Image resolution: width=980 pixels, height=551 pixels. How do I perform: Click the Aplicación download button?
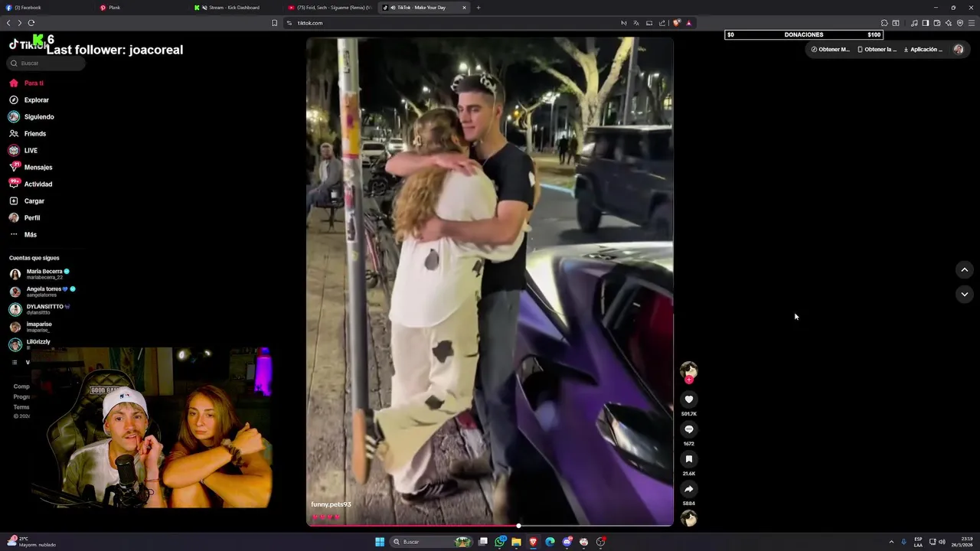(x=923, y=49)
